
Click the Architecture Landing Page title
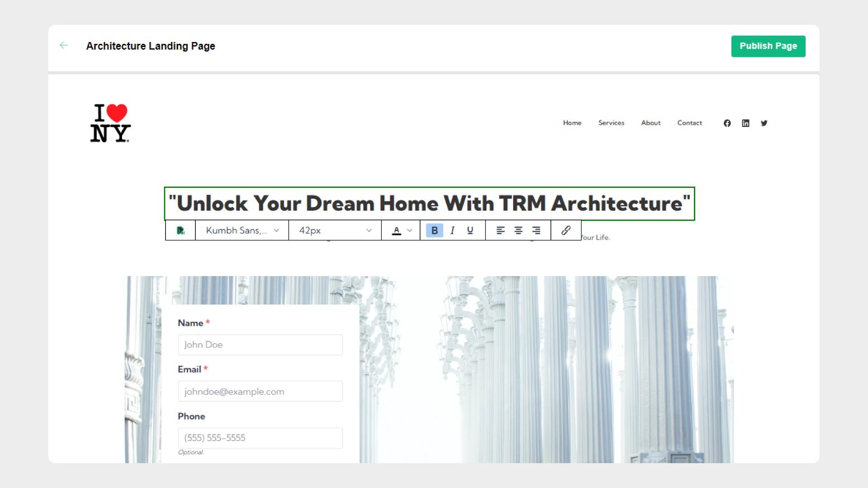pyautogui.click(x=151, y=46)
